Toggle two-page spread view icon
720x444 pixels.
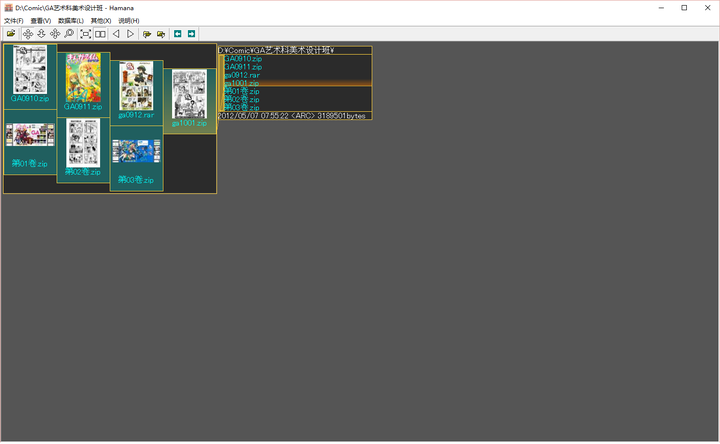point(100,34)
